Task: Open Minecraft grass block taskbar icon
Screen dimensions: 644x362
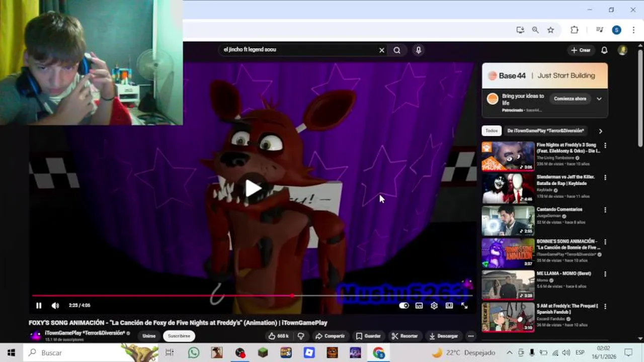Action: pos(263,353)
